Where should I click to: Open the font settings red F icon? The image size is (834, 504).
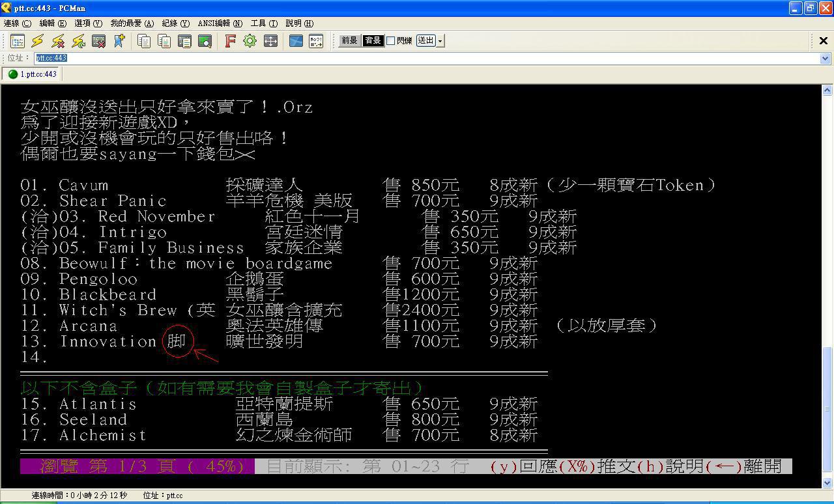click(229, 41)
